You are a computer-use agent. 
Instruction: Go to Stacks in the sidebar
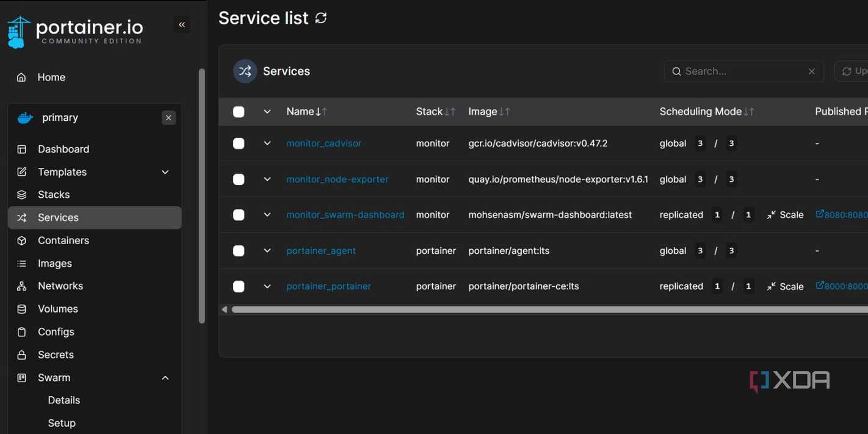[54, 195]
